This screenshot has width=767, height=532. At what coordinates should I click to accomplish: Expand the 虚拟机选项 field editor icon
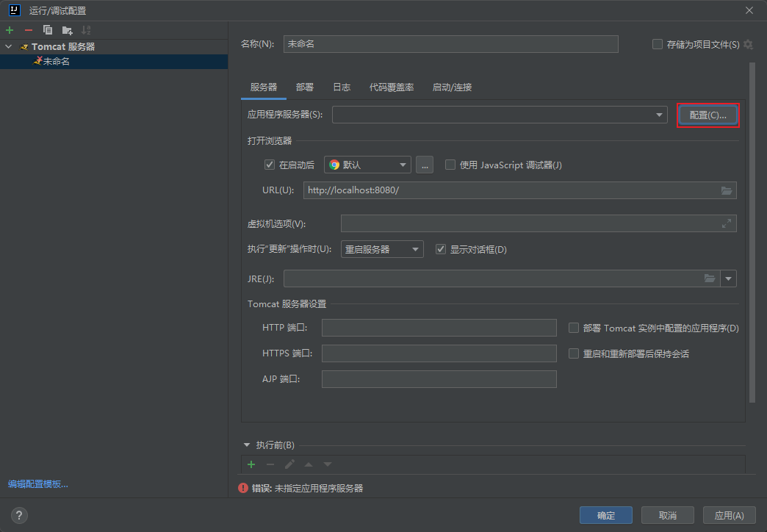pos(727,223)
